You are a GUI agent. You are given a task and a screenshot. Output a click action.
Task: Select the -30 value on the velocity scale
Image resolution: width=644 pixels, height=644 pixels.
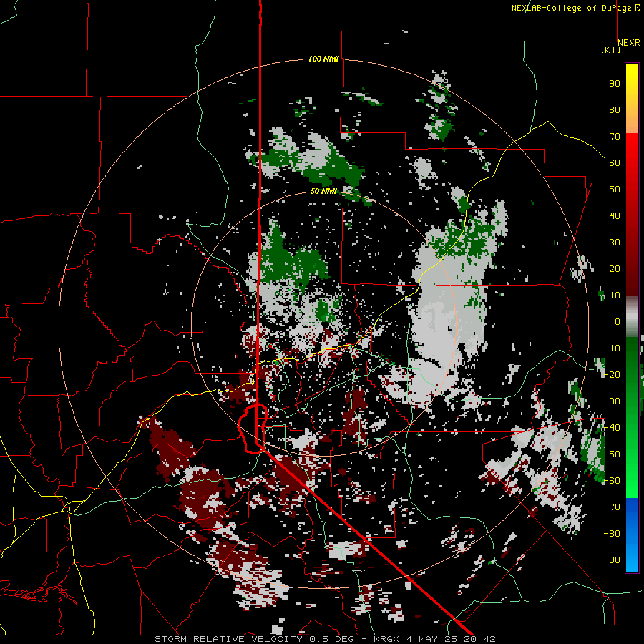click(x=612, y=401)
